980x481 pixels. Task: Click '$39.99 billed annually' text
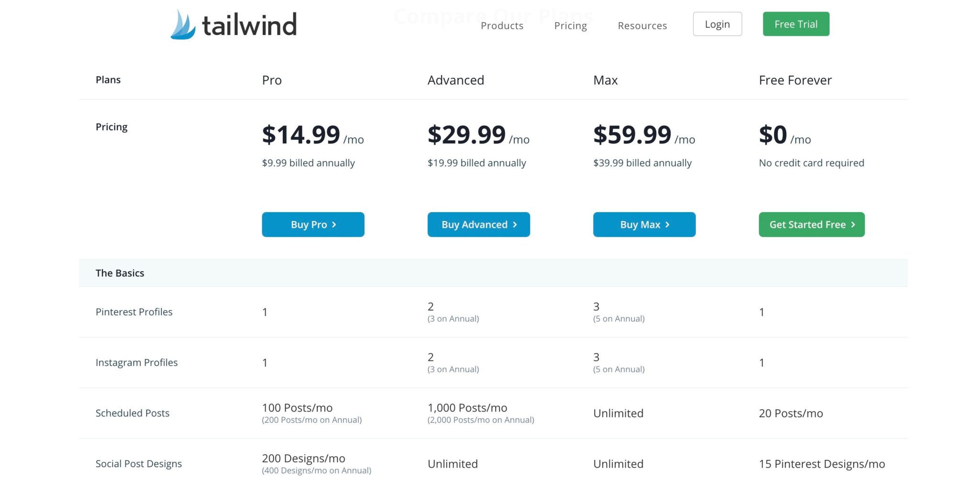click(x=642, y=163)
